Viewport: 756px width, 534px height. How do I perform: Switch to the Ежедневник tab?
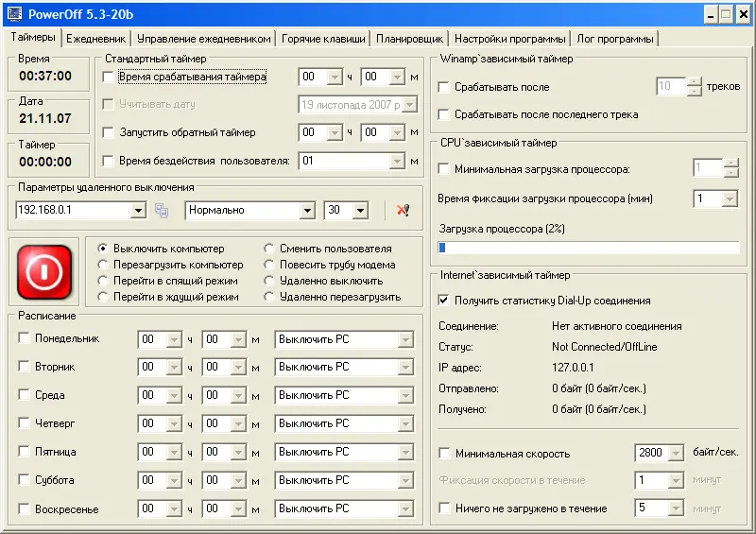click(95, 39)
